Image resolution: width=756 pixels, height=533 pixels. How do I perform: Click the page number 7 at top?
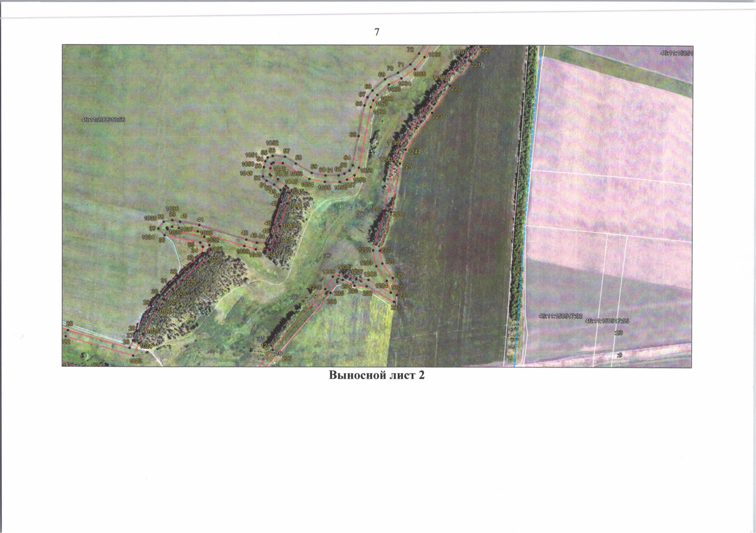pyautogui.click(x=377, y=32)
